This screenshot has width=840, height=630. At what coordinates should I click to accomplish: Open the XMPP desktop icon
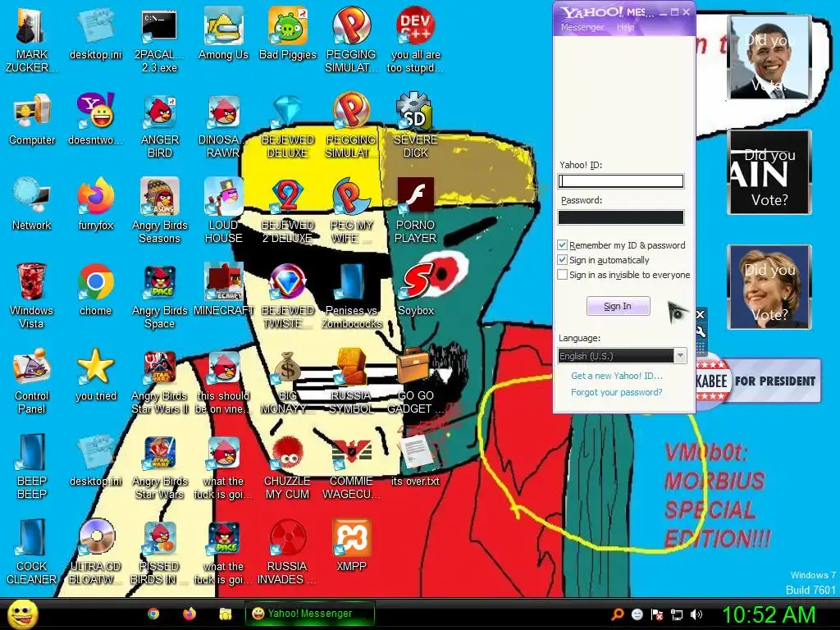pos(351,545)
